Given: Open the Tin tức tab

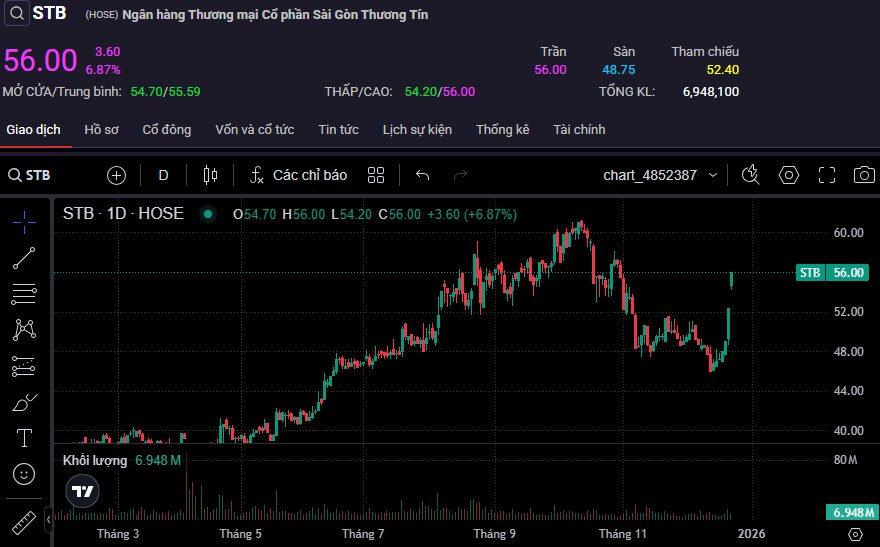Looking at the screenshot, I should pos(338,130).
